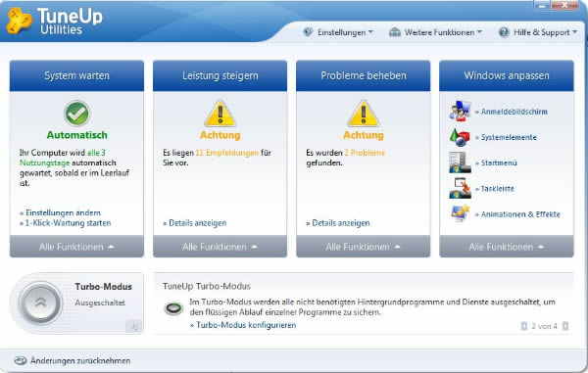Click the Achtung label under Probleme beheben
Screen dimensions: 588x373
pos(364,135)
